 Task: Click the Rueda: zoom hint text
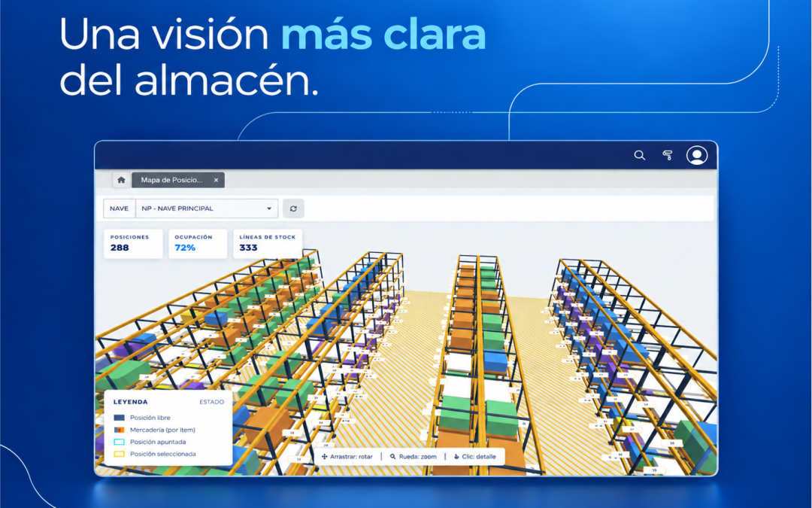coord(417,457)
